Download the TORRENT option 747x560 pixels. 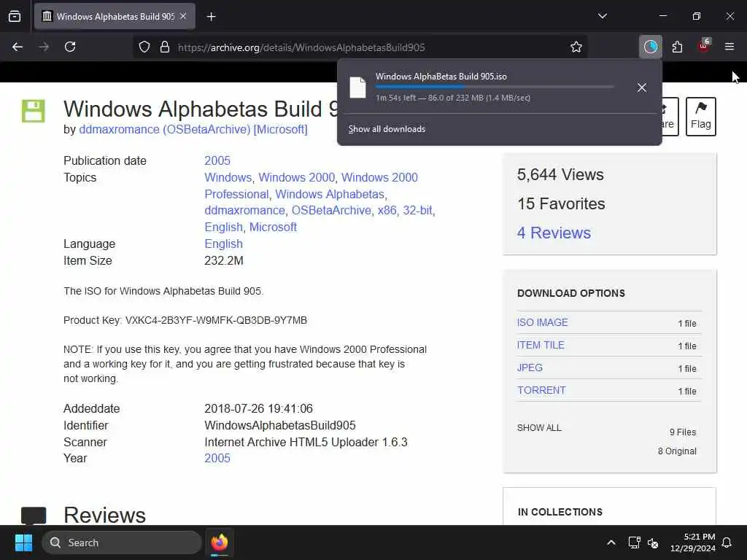point(541,390)
